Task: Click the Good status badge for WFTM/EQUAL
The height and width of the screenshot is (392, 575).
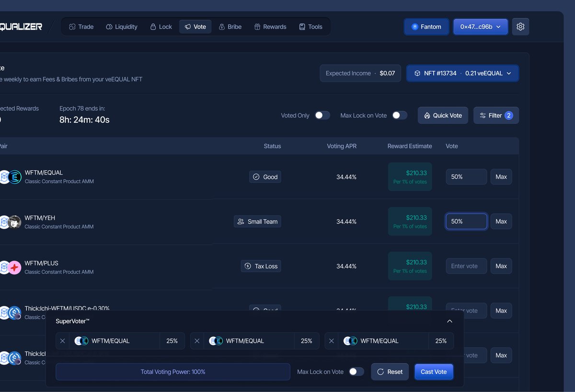Action: tap(265, 177)
